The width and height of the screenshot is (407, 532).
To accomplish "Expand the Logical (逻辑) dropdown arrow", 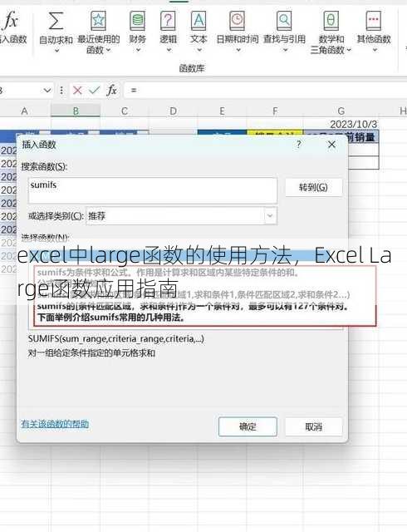I will point(169,50).
